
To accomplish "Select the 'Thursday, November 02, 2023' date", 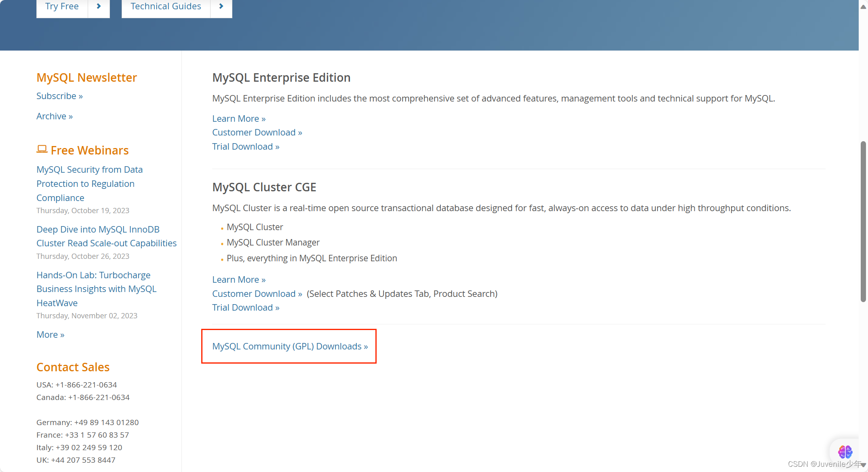I will click(x=87, y=315).
